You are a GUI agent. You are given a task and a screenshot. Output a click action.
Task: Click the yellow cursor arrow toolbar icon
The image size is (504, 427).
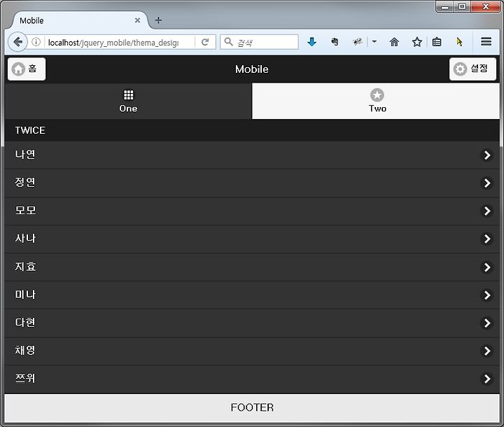459,42
